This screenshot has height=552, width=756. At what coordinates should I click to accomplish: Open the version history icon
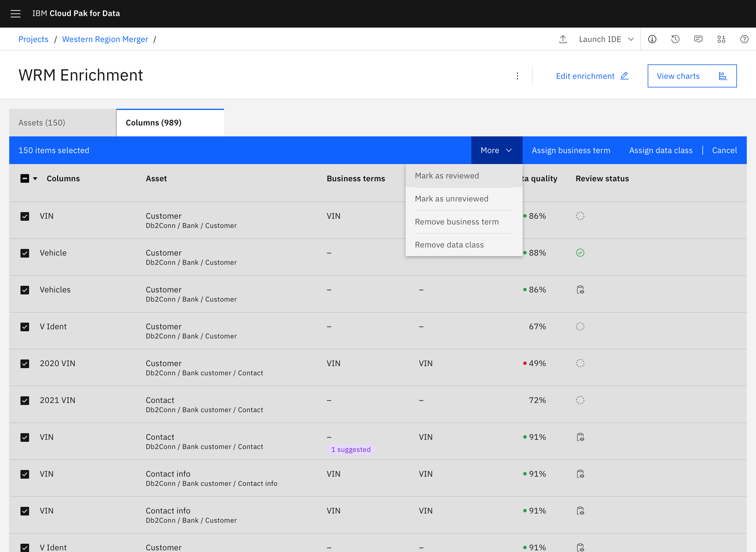[675, 39]
